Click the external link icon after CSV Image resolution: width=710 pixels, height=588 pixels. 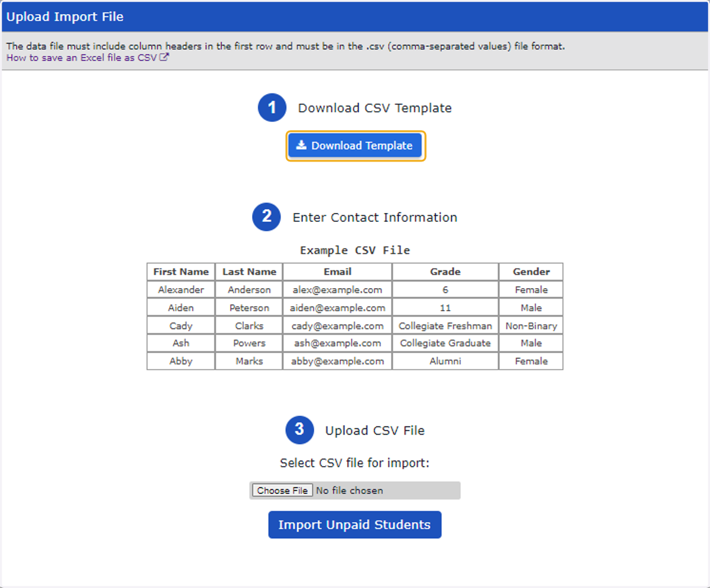click(164, 57)
